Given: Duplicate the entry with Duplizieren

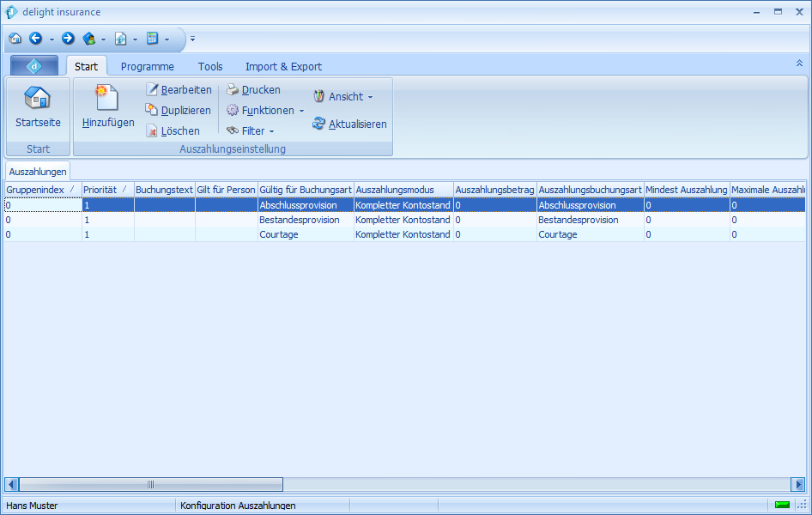Looking at the screenshot, I should pos(178,111).
